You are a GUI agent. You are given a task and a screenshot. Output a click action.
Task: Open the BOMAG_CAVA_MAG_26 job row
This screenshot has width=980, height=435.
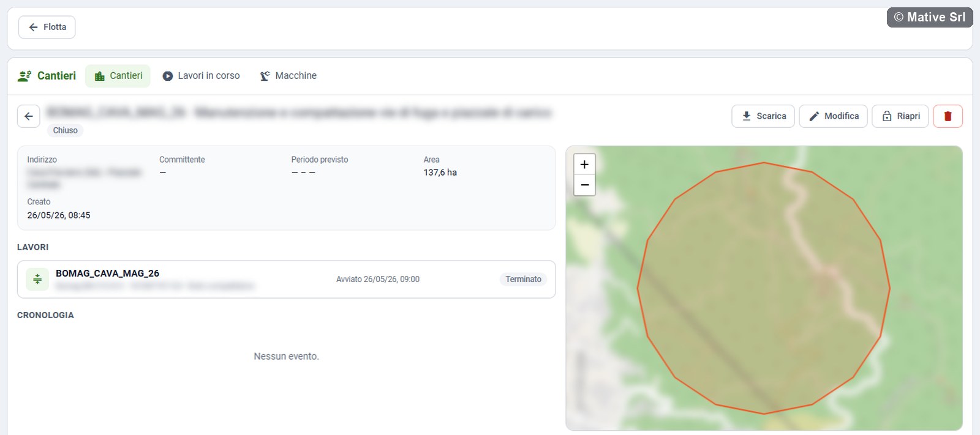coord(286,280)
